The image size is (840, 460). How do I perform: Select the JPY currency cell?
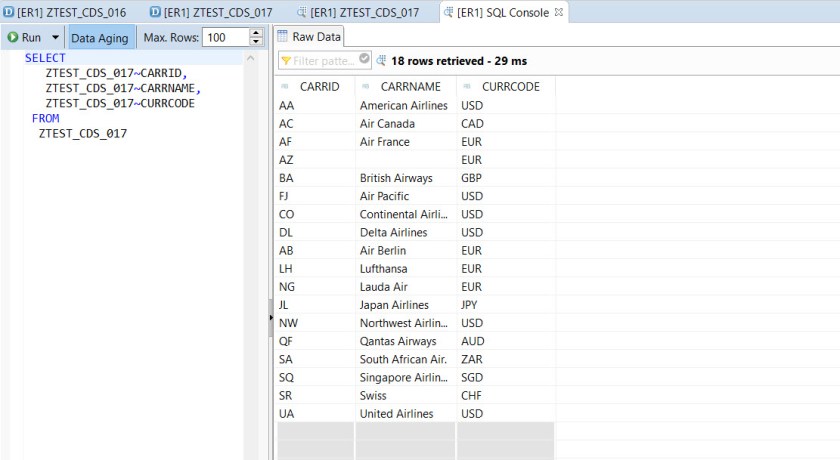pyautogui.click(x=506, y=305)
